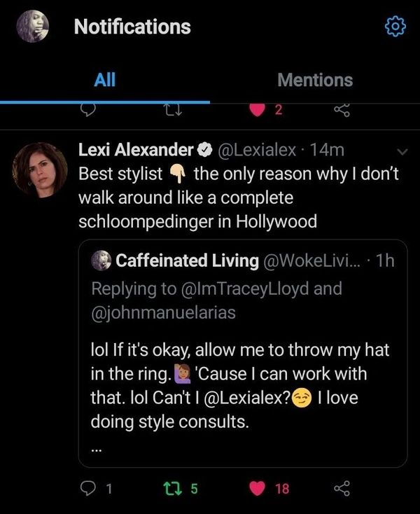Open Lexi Alexander's profile name link
Image resolution: width=420 pixels, height=514 pixels.
(x=136, y=150)
